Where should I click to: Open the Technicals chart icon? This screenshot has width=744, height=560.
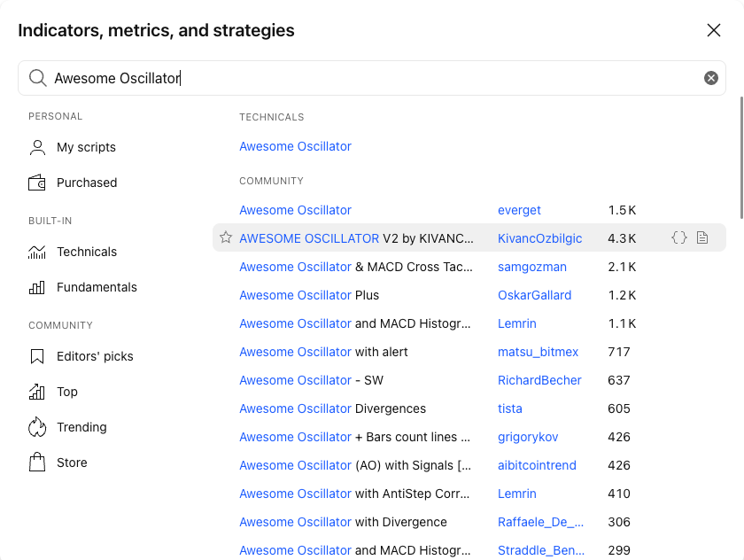point(37,252)
